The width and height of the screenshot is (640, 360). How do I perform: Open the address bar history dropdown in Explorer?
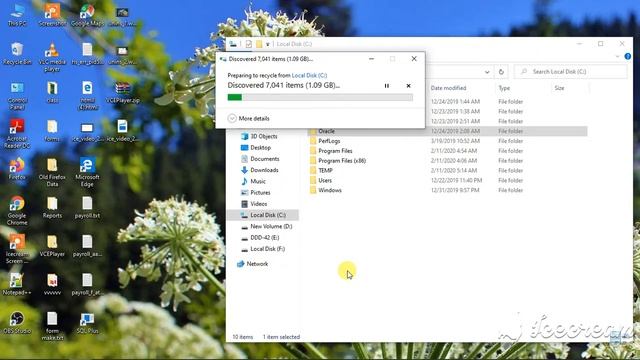pos(487,72)
